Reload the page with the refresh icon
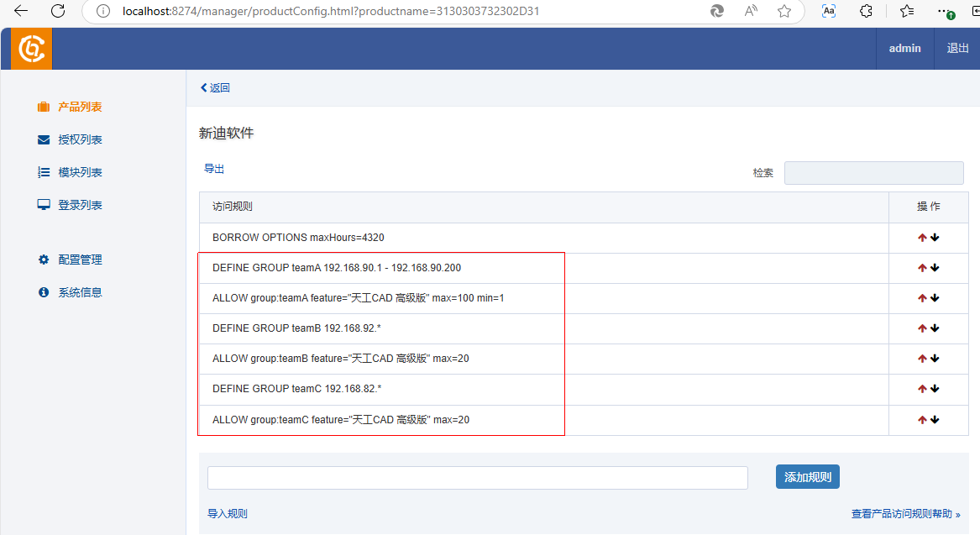The width and height of the screenshot is (980, 535). [58, 11]
